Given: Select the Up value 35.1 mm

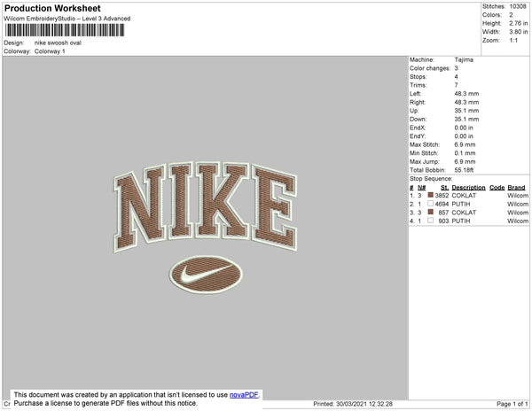Looking at the screenshot, I should pyautogui.click(x=467, y=111).
